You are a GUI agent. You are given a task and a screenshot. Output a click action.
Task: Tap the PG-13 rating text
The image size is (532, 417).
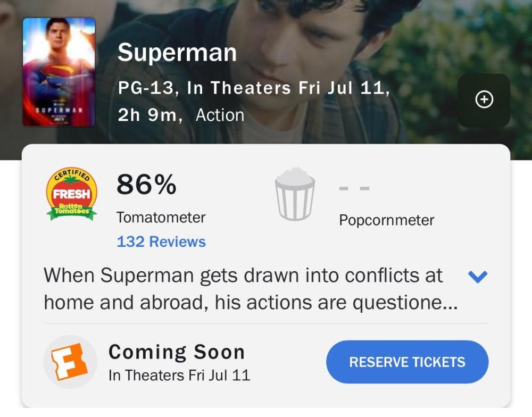tap(146, 88)
